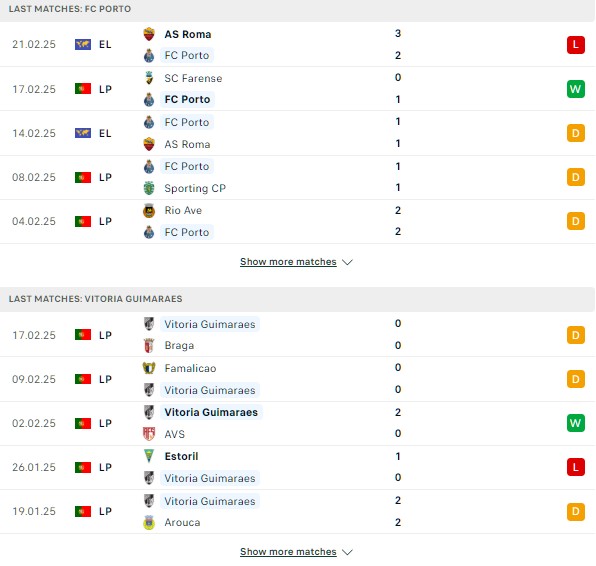Click the Braga club crest
The width and height of the screenshot is (596, 566).
coord(149,346)
